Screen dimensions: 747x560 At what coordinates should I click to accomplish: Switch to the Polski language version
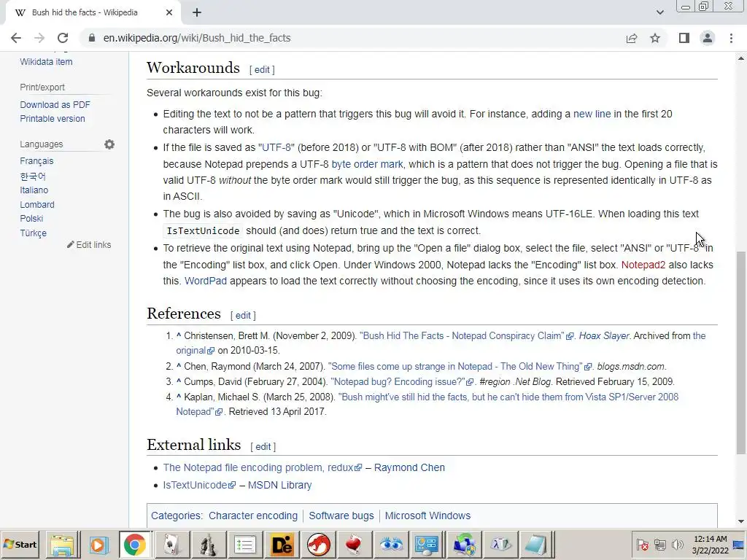(x=31, y=219)
